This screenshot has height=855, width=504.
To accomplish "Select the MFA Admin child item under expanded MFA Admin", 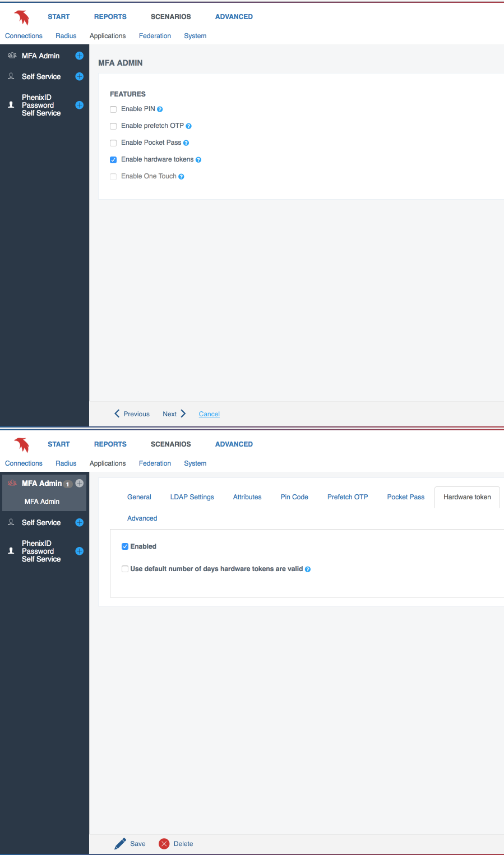I will (x=42, y=502).
